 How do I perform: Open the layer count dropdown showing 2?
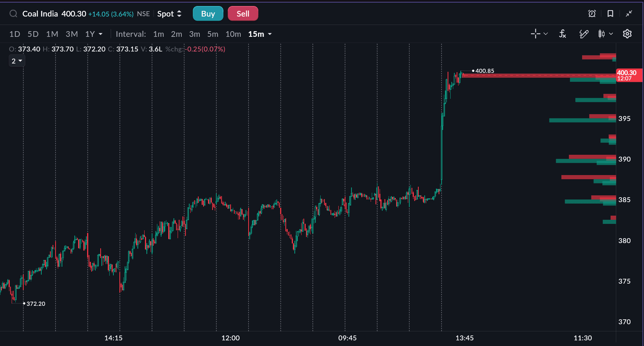click(x=17, y=60)
